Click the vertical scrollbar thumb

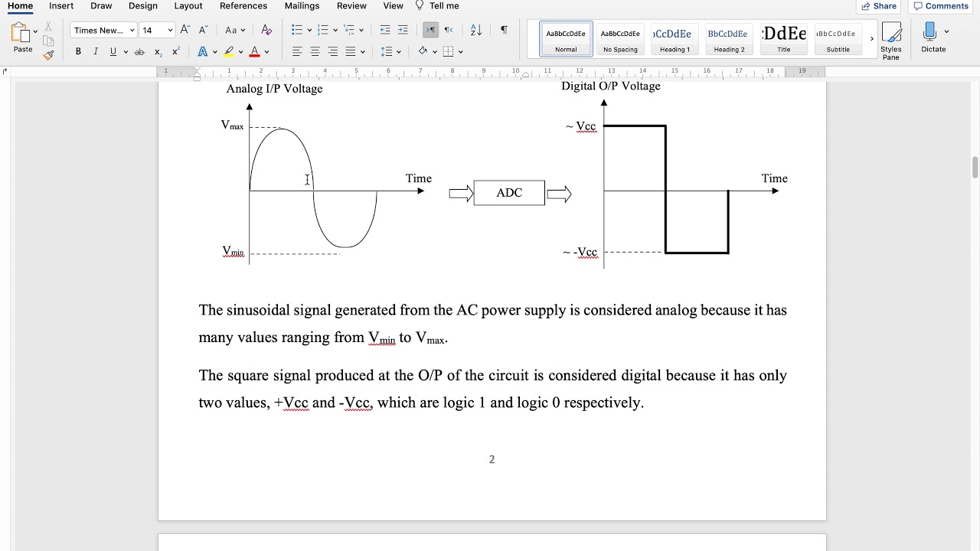coord(975,168)
